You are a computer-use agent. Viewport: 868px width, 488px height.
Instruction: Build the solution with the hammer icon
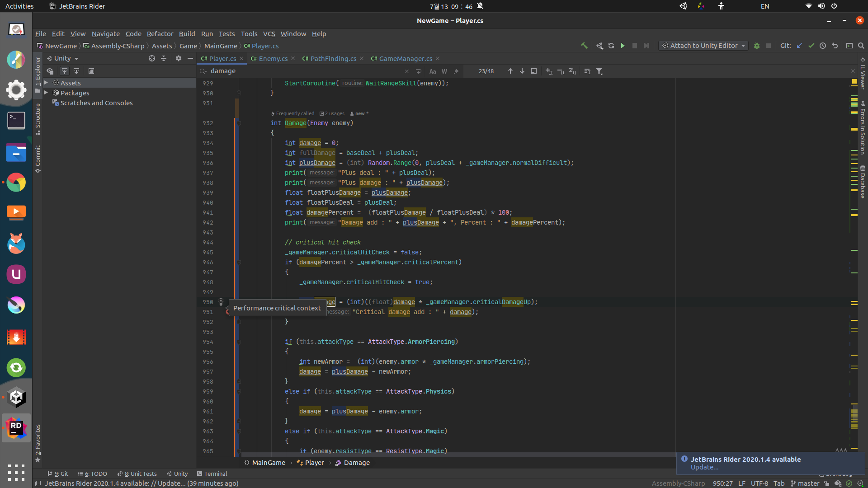click(584, 46)
